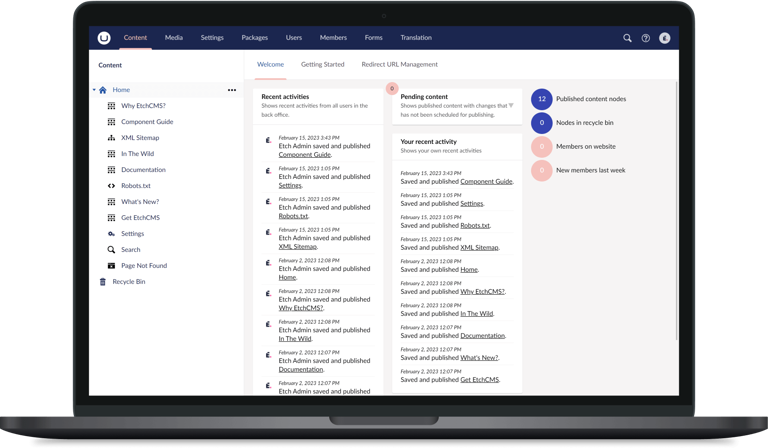Click the Page Not Found node icon
The image size is (768, 448).
click(x=111, y=266)
